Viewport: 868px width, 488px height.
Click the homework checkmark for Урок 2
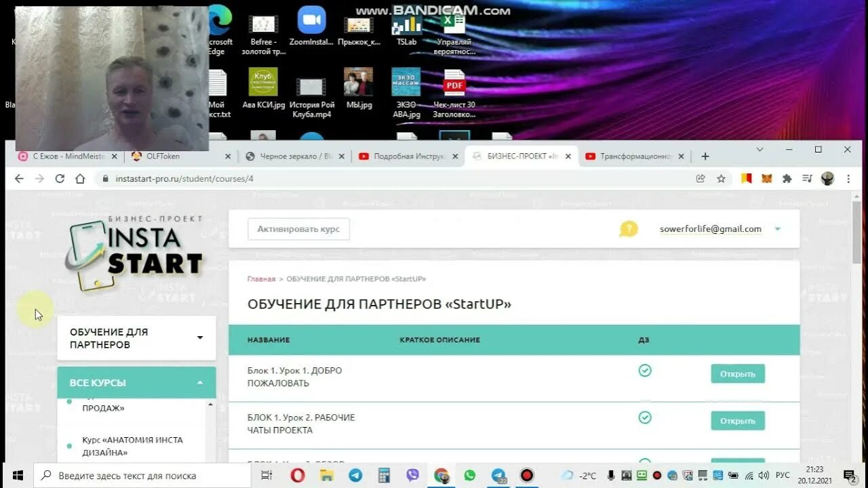(645, 417)
